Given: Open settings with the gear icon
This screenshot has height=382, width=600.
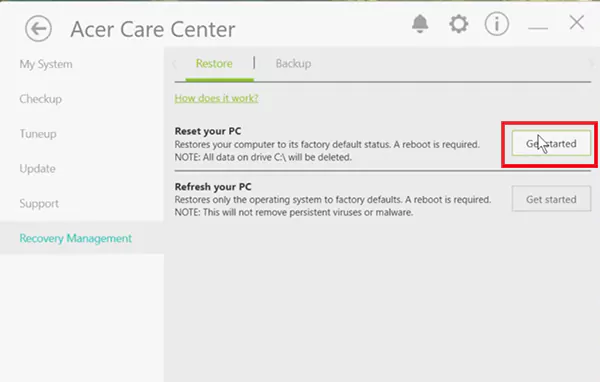Looking at the screenshot, I should [x=458, y=24].
